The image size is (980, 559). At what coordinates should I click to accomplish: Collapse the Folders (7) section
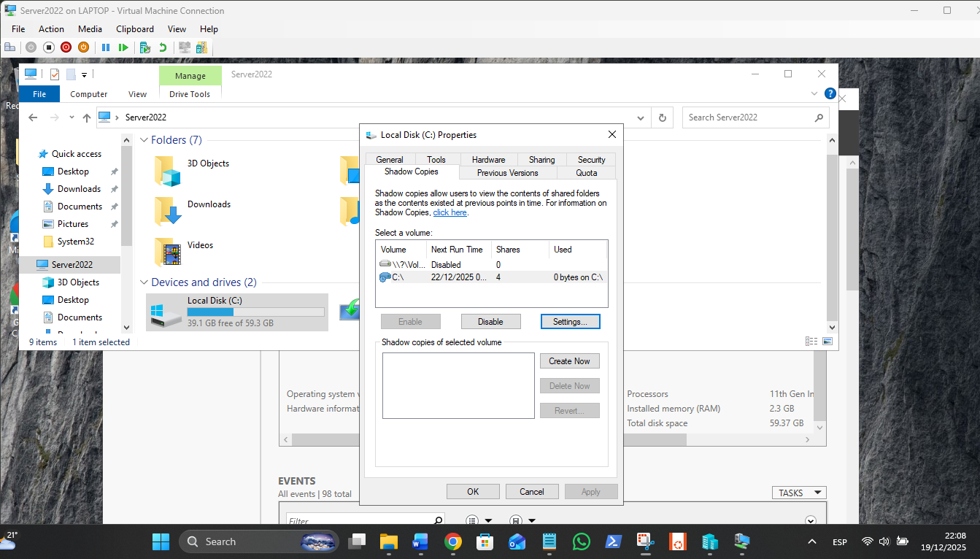point(144,140)
